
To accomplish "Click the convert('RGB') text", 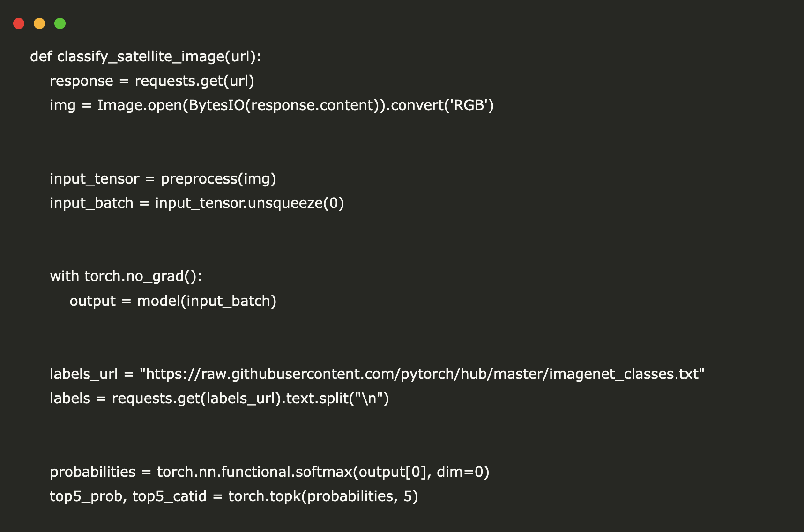I will tap(442, 105).
